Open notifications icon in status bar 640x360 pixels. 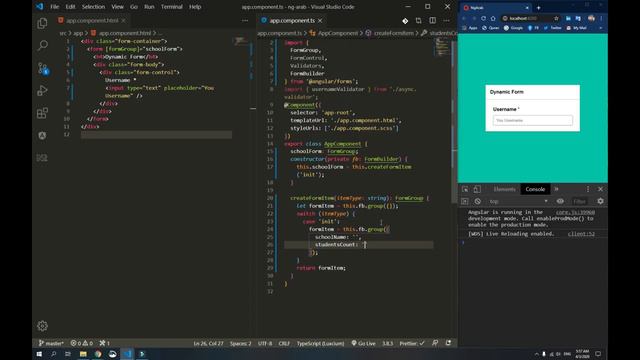pos(448,343)
